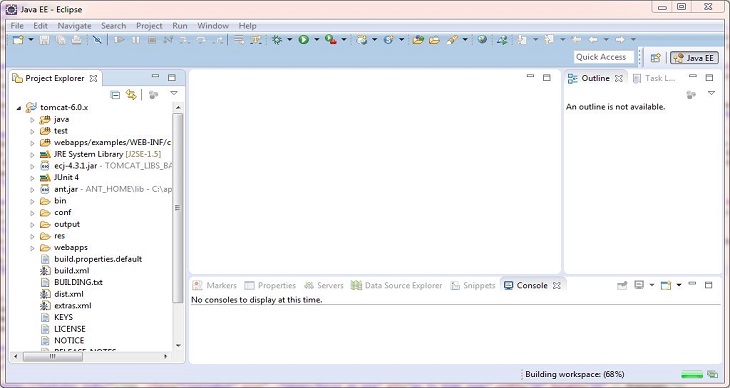This screenshot has width=730, height=388.
Task: Select the ecj-4.3.1.jar entry
Action: (x=75, y=166)
